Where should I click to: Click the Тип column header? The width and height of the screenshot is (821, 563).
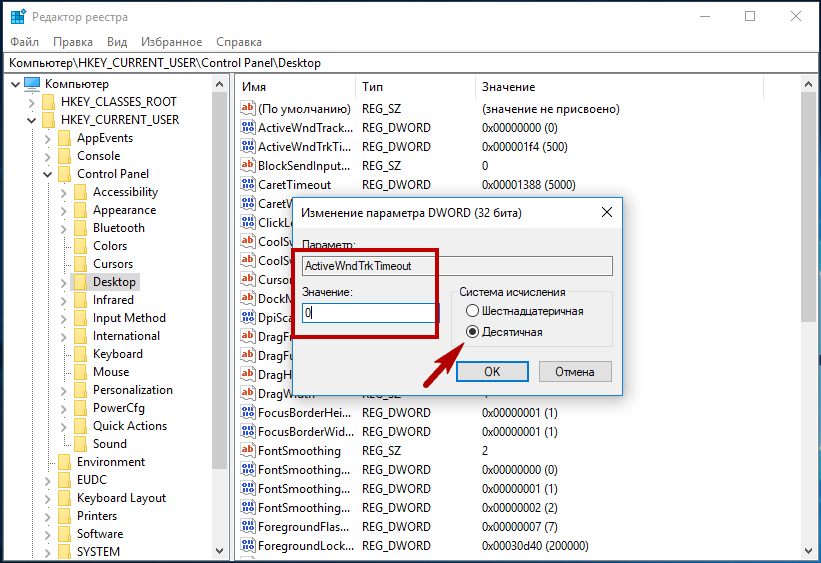[416, 87]
